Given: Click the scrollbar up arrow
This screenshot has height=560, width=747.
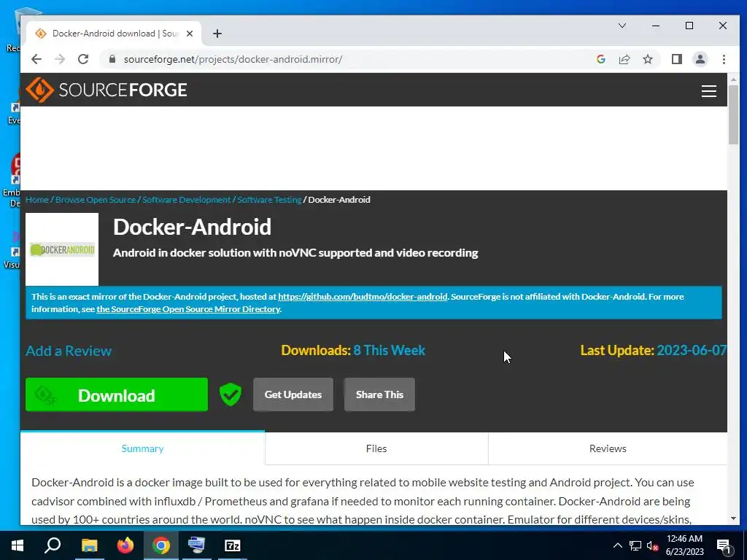Looking at the screenshot, I should (733, 79).
